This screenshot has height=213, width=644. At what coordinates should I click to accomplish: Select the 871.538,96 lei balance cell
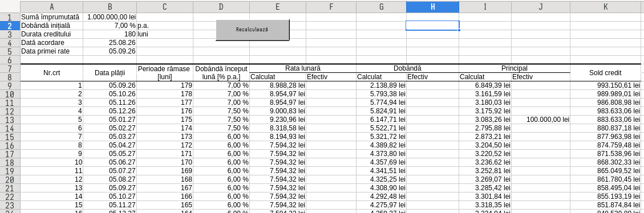point(605,154)
